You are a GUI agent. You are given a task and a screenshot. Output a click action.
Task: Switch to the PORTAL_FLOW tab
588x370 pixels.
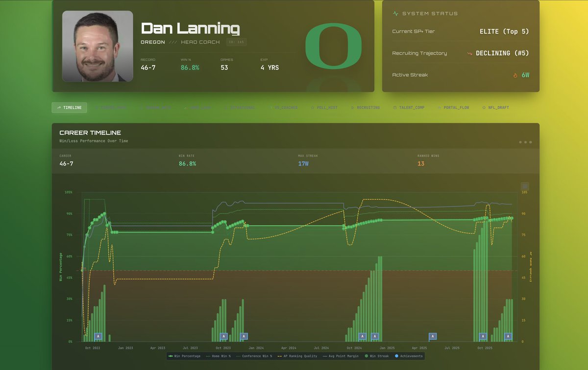(x=453, y=108)
